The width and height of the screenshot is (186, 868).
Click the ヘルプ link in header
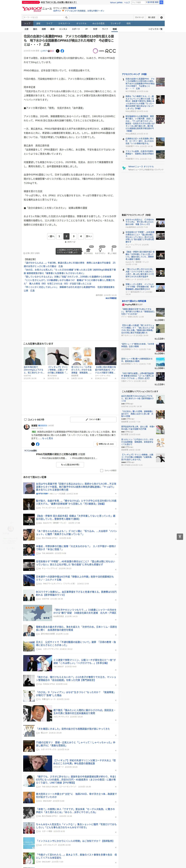click(127, 2)
